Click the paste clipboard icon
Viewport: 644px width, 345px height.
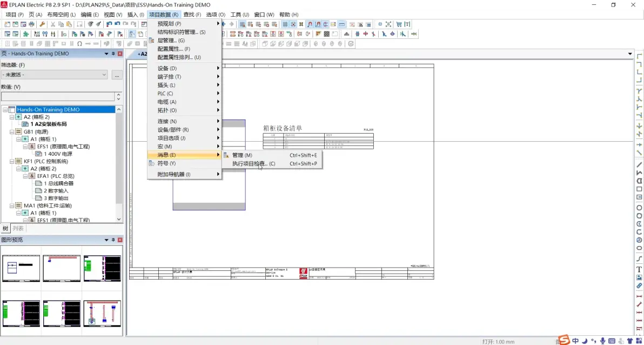pos(69,24)
